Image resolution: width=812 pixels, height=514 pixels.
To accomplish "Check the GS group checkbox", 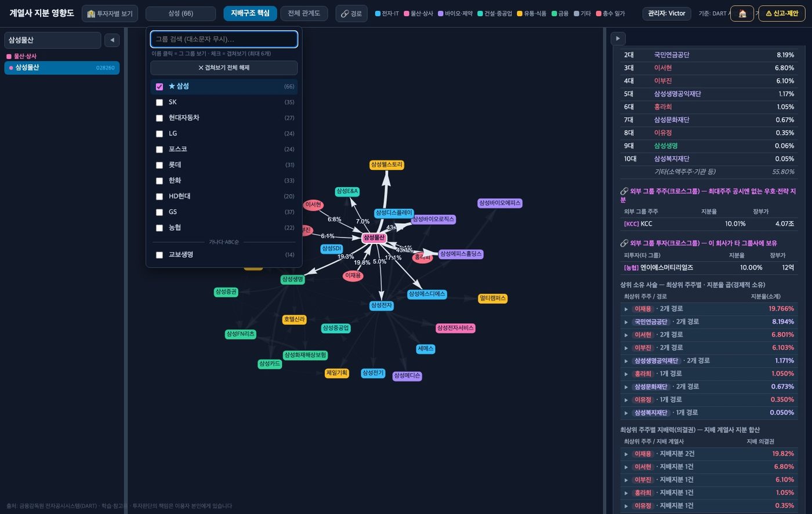I will 159,212.
